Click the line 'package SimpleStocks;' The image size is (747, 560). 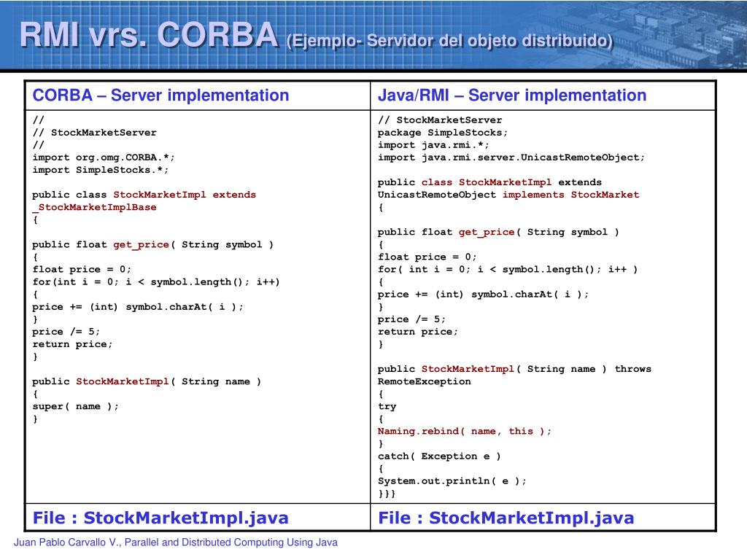click(x=443, y=133)
